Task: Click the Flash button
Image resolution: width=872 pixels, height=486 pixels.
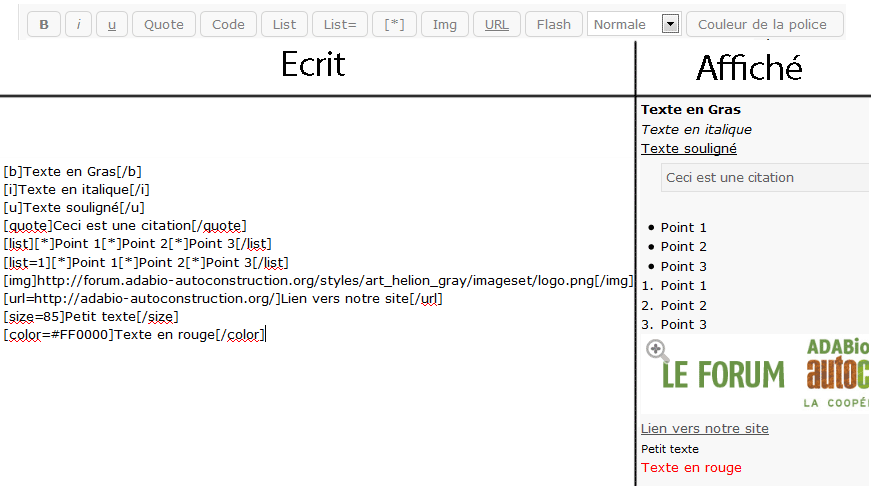Action: tap(553, 24)
